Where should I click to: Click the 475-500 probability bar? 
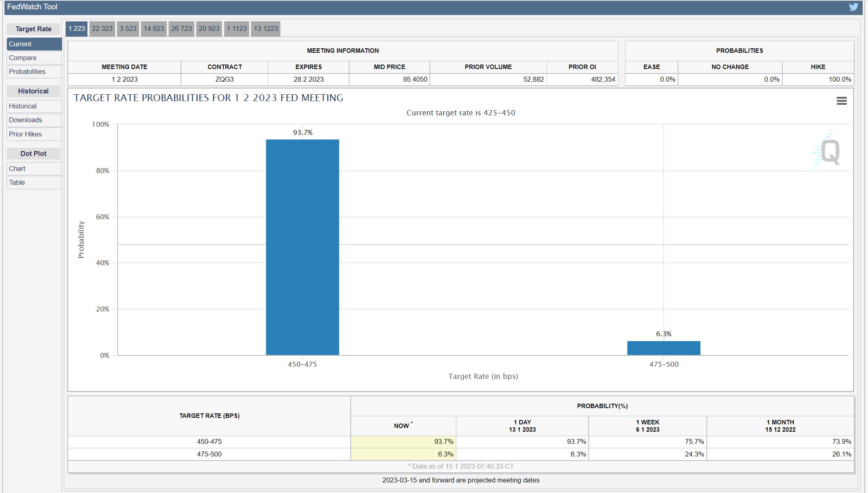[x=663, y=348]
